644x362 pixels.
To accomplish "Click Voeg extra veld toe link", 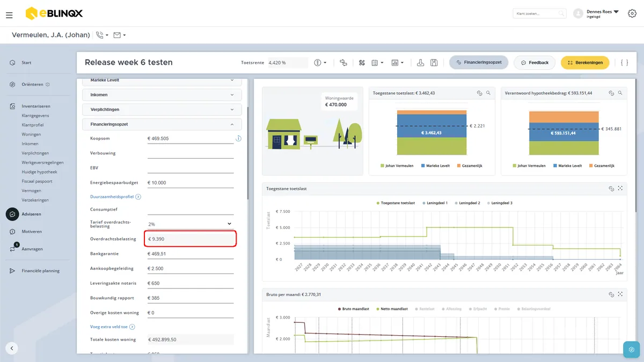I will [x=112, y=327].
